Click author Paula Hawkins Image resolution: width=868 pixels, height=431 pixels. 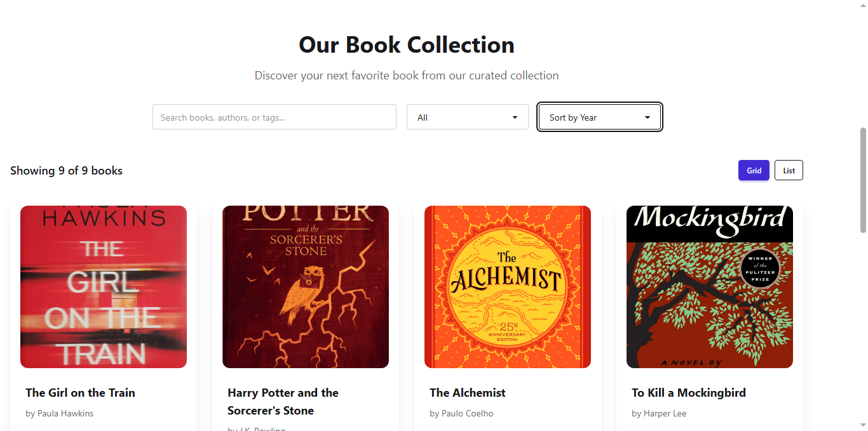click(59, 413)
